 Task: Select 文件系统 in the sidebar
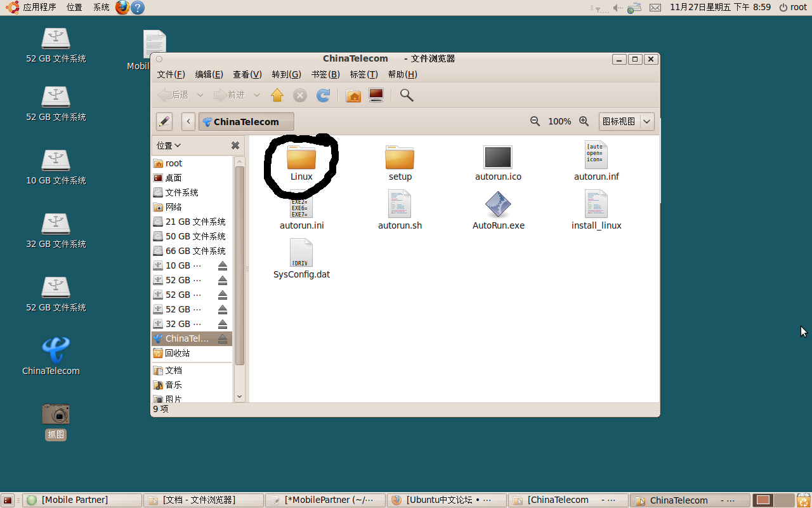pos(192,192)
